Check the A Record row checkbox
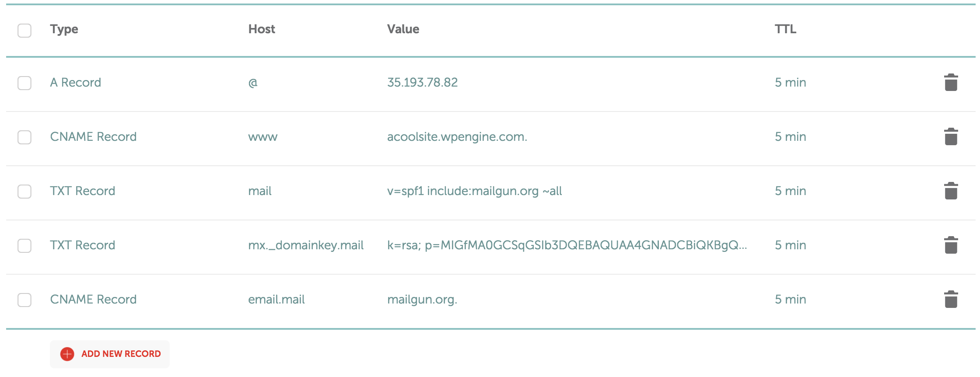Screen dimensions: 980x377 24,83
